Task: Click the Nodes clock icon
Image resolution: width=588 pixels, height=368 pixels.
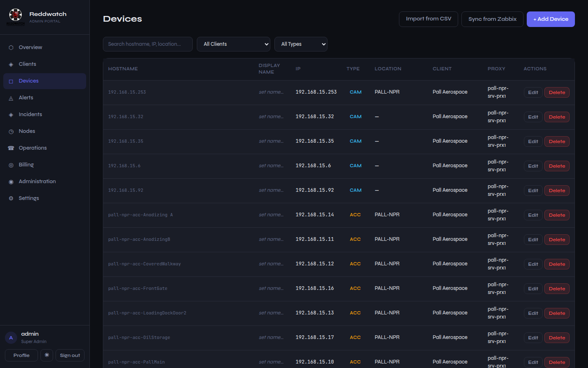Action: [11, 131]
